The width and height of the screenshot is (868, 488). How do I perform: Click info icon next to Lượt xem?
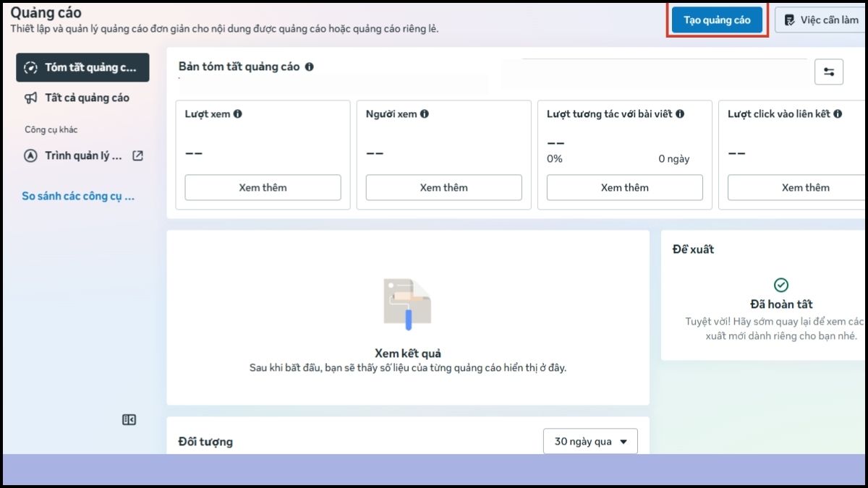pyautogui.click(x=238, y=114)
